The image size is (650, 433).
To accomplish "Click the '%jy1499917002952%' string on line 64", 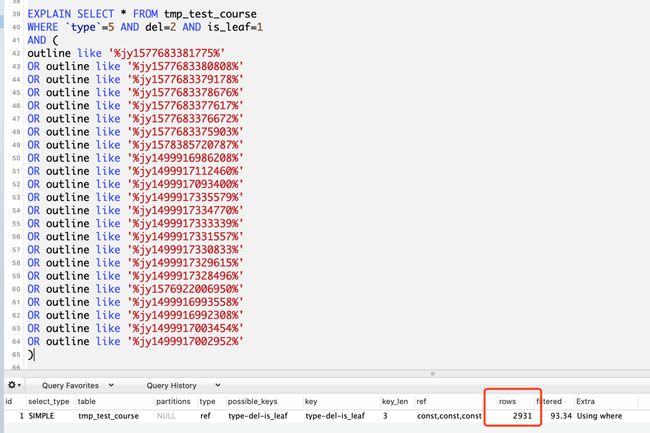I will point(185,341).
